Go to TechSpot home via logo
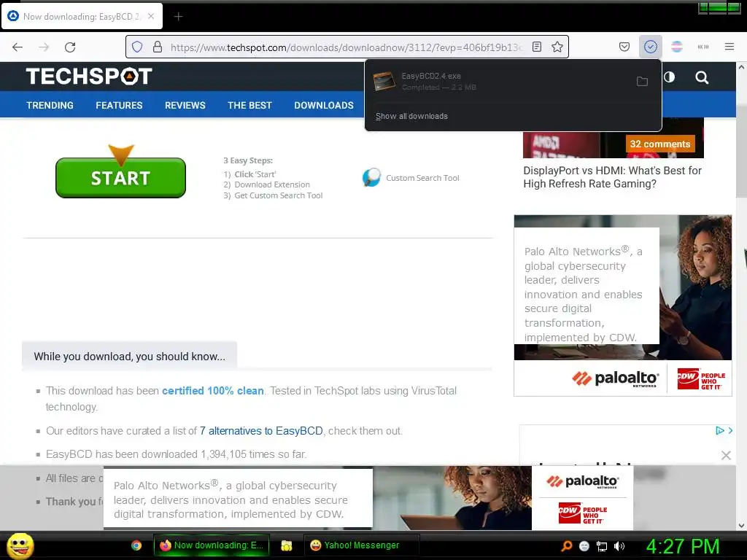 point(89,76)
